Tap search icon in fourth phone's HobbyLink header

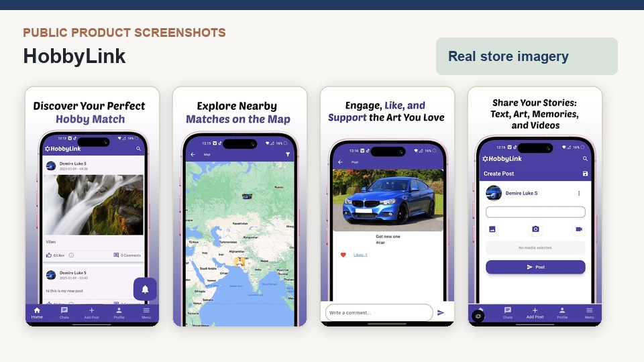(x=585, y=158)
